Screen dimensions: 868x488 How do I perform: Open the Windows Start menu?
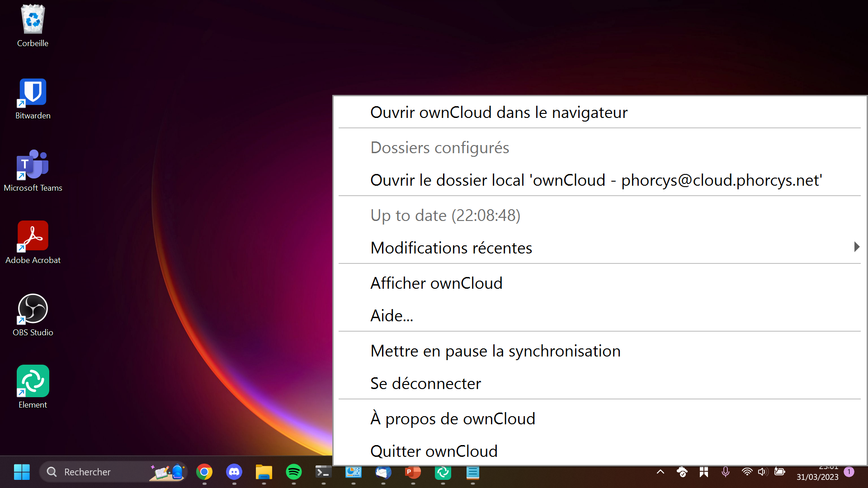pyautogui.click(x=22, y=472)
